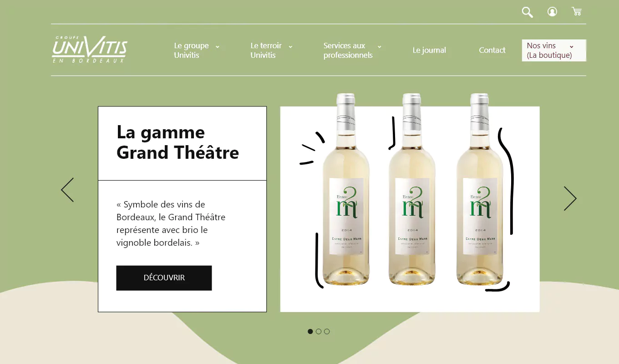Click the right carousel arrow
Image resolution: width=619 pixels, height=364 pixels.
[570, 198]
